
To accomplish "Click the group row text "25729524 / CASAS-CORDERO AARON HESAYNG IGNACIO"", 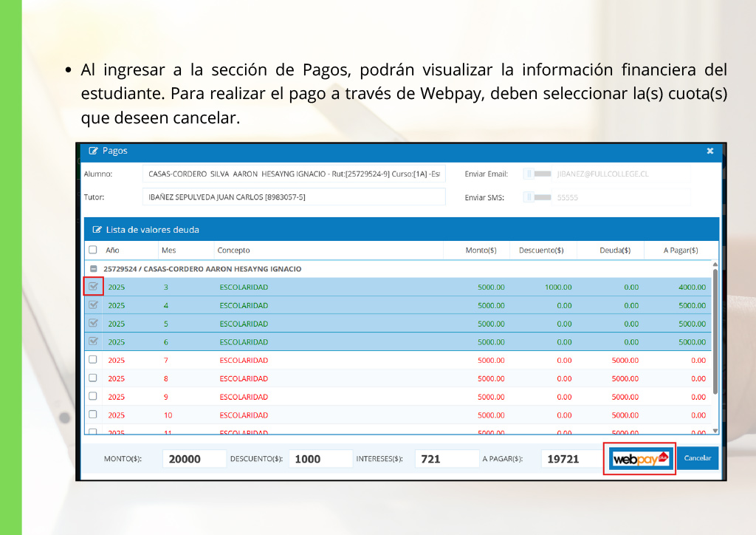I will tap(202, 269).
